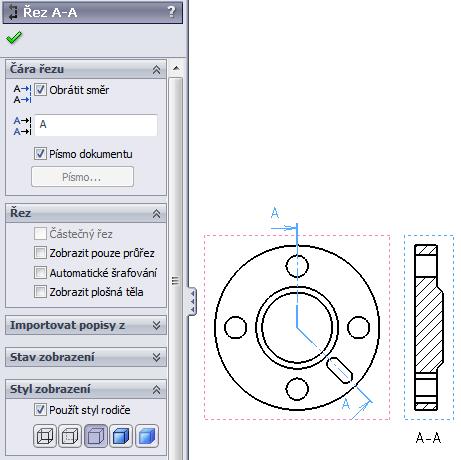Viewport: 461px width, 460px height.
Task: Click the bottom bolt hole in flange view
Action: tap(297, 389)
